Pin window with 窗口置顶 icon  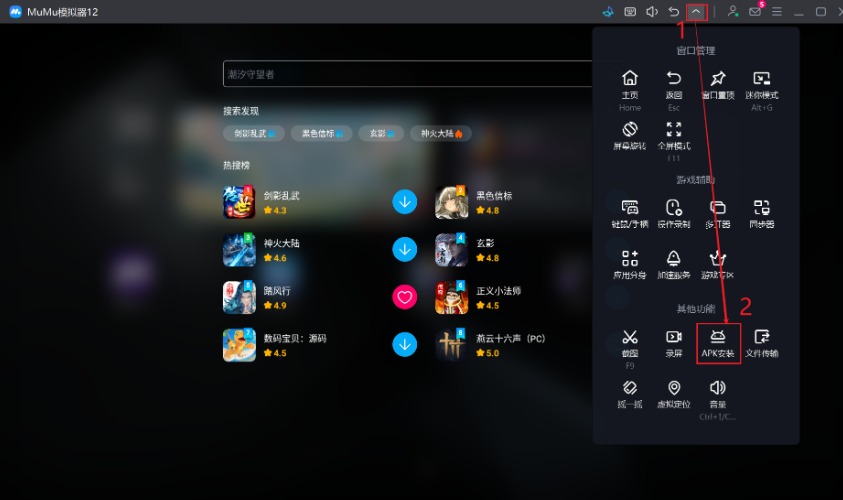pyautogui.click(x=718, y=78)
